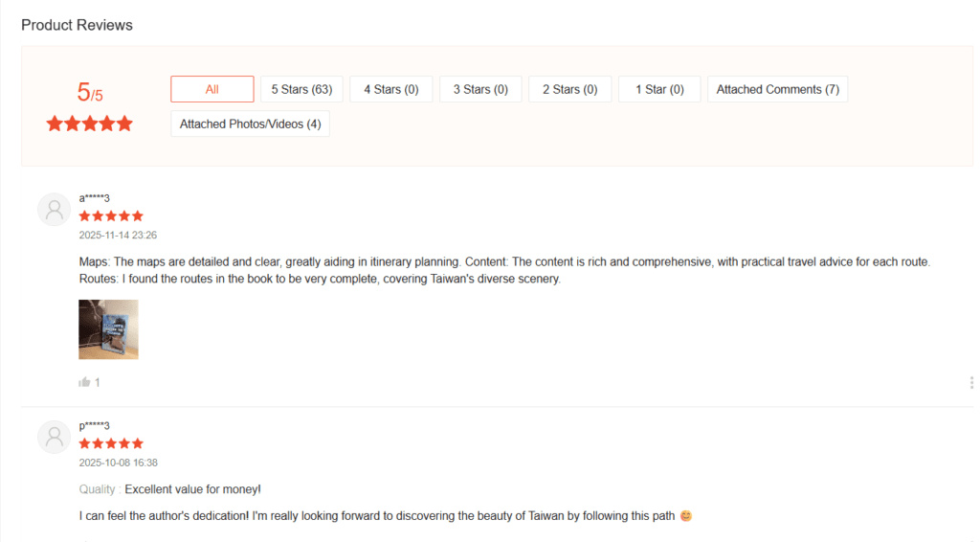Choose the 3 Stars (0) filter
The image size is (980, 542).
point(480,89)
